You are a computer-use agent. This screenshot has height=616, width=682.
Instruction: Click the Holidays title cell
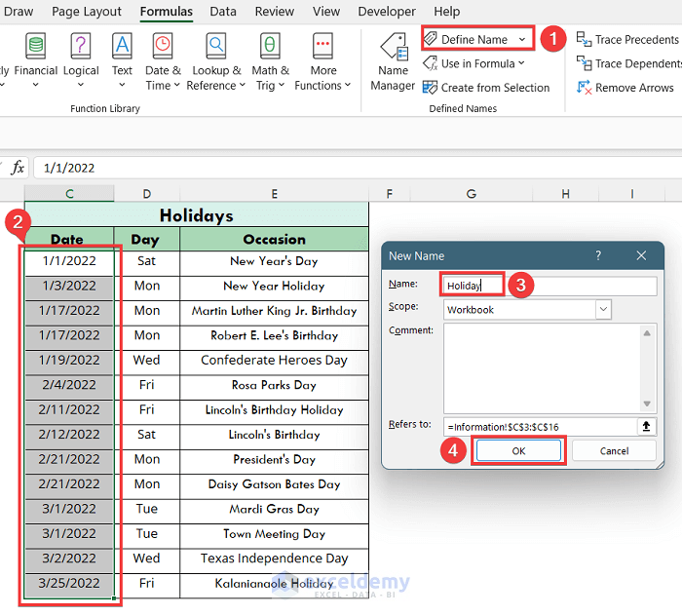197,214
